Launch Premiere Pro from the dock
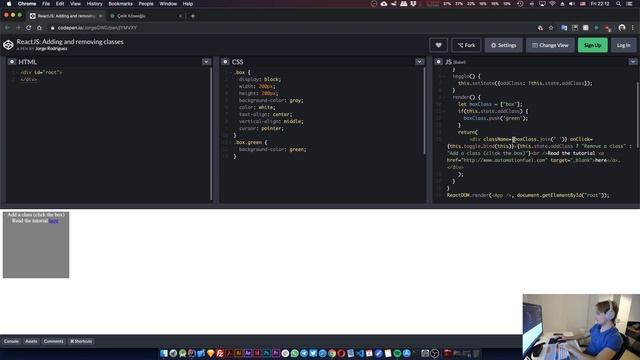The width and height of the screenshot is (640, 360). 276,353
